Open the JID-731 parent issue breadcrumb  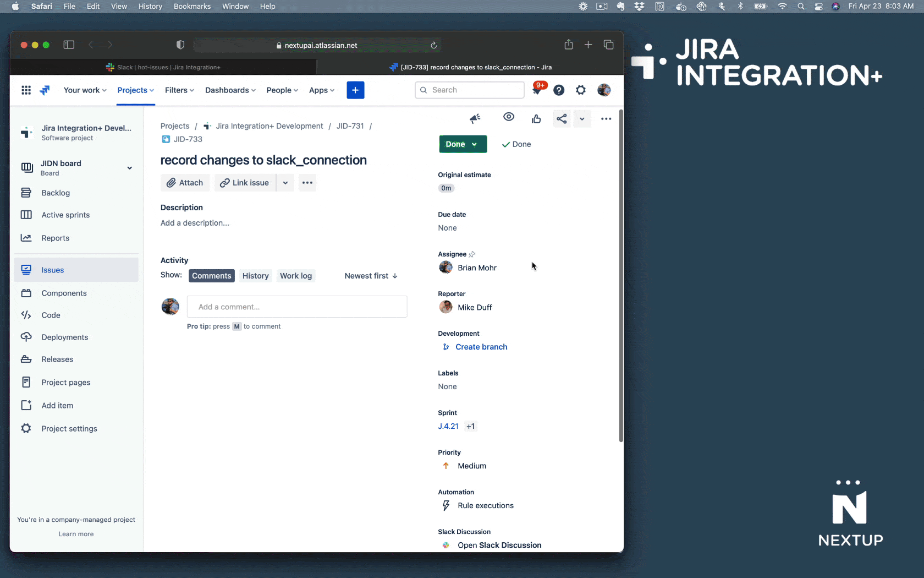pyautogui.click(x=350, y=126)
